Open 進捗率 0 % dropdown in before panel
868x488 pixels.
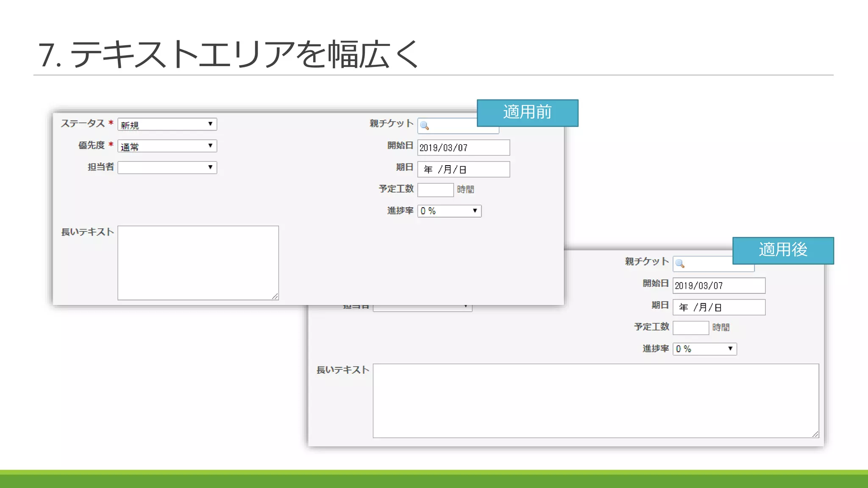449,211
